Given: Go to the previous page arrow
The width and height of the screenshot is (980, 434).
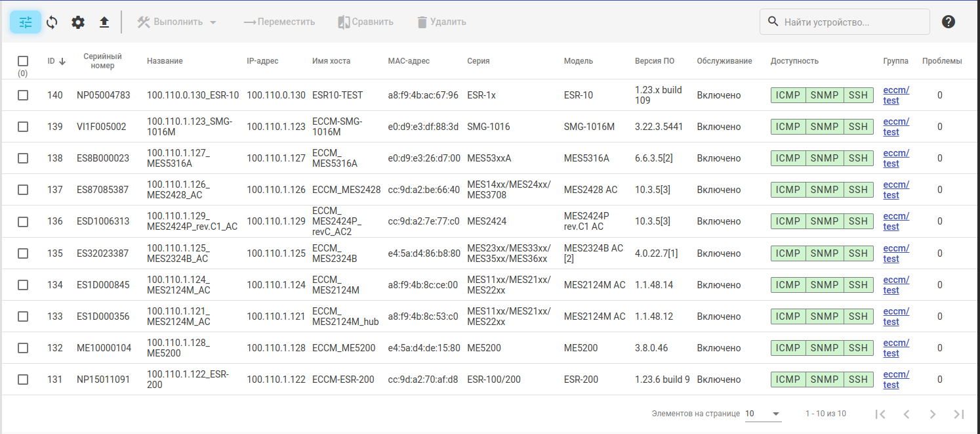Looking at the screenshot, I should [907, 414].
